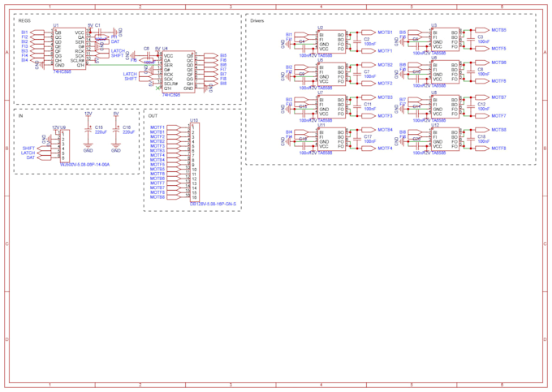Select capacitor C11 next to U7
This screenshot has width=552, height=392.
tap(357, 106)
